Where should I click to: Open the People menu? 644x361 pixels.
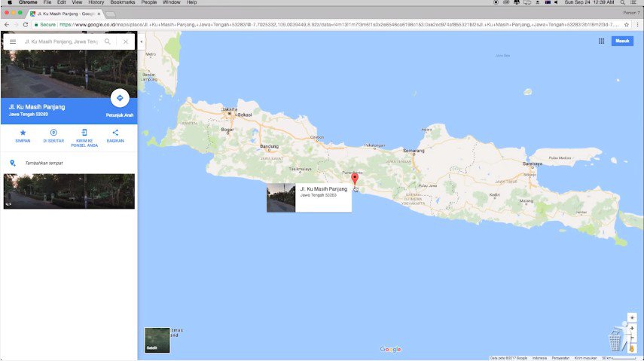pyautogui.click(x=149, y=2)
